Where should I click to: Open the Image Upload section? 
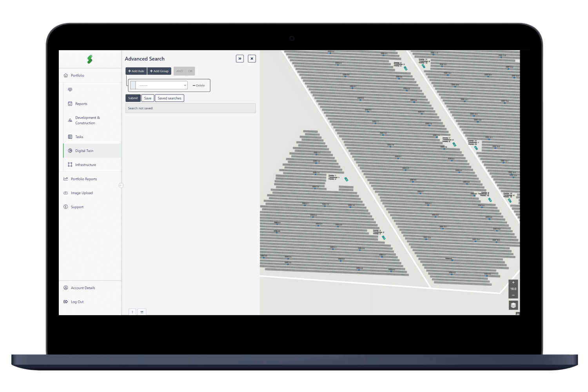point(82,193)
